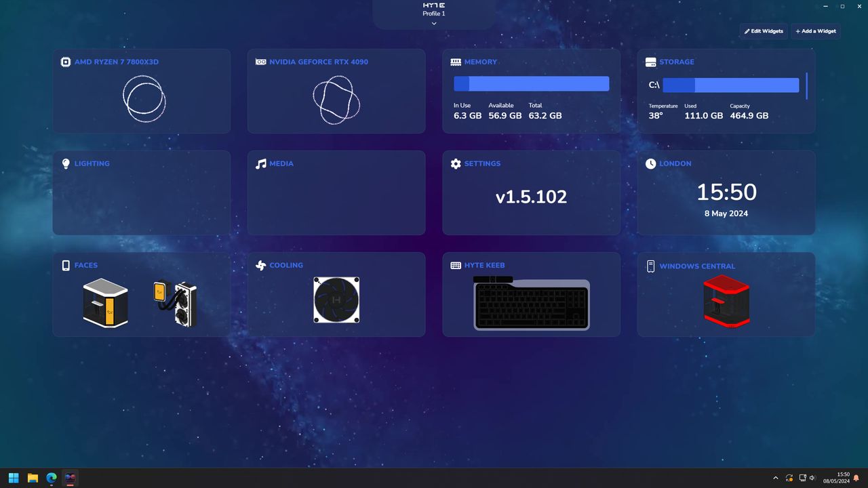Click the 56.9 GB Available value

click(505, 116)
